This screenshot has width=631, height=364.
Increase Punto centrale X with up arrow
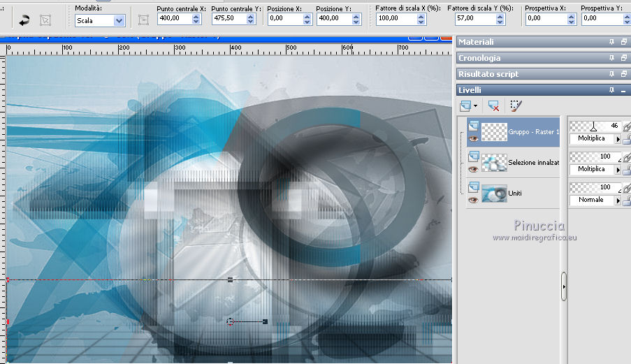click(196, 17)
